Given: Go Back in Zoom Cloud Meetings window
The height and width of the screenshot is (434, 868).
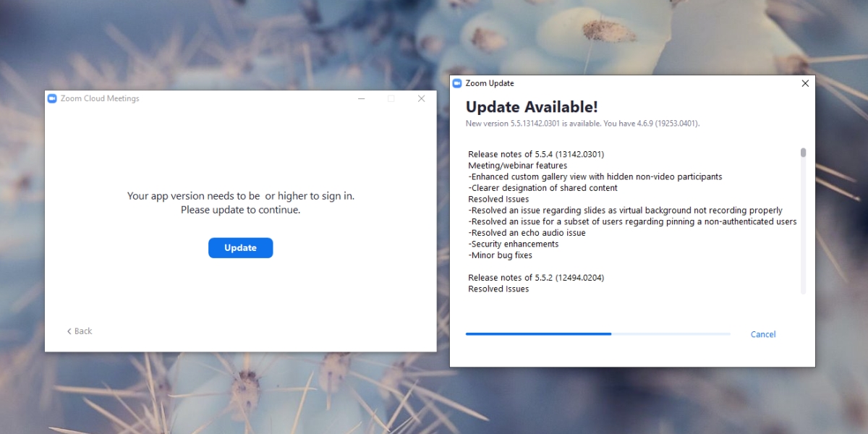Looking at the screenshot, I should pyautogui.click(x=80, y=331).
